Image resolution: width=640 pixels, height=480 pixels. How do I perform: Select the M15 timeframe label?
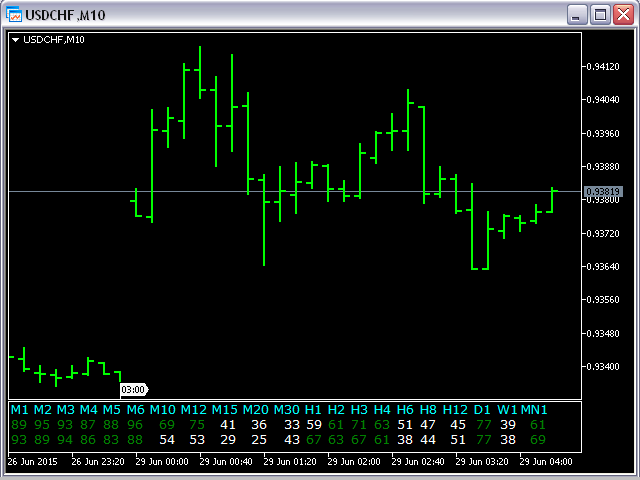pyautogui.click(x=224, y=409)
